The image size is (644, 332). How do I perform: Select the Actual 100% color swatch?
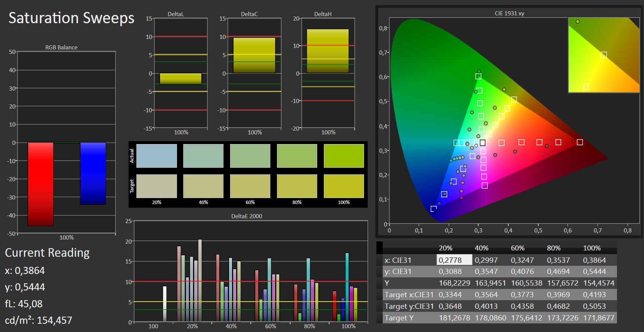pyautogui.click(x=344, y=156)
